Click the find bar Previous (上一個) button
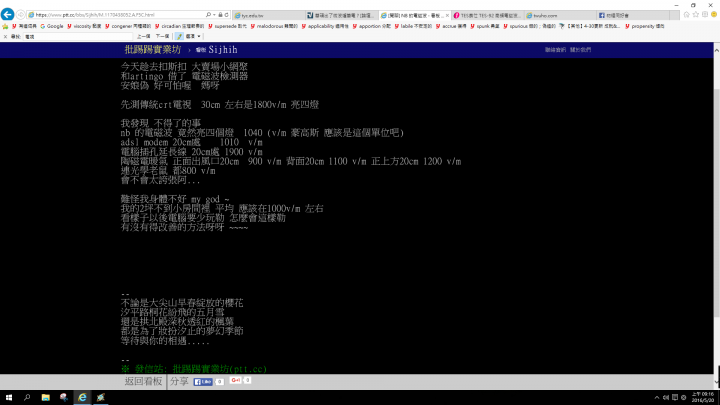This screenshot has height=405, width=720. click(x=143, y=36)
